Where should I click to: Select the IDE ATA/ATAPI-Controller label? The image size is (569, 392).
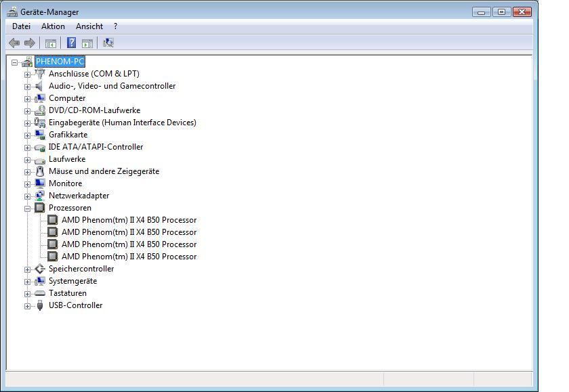coord(96,147)
